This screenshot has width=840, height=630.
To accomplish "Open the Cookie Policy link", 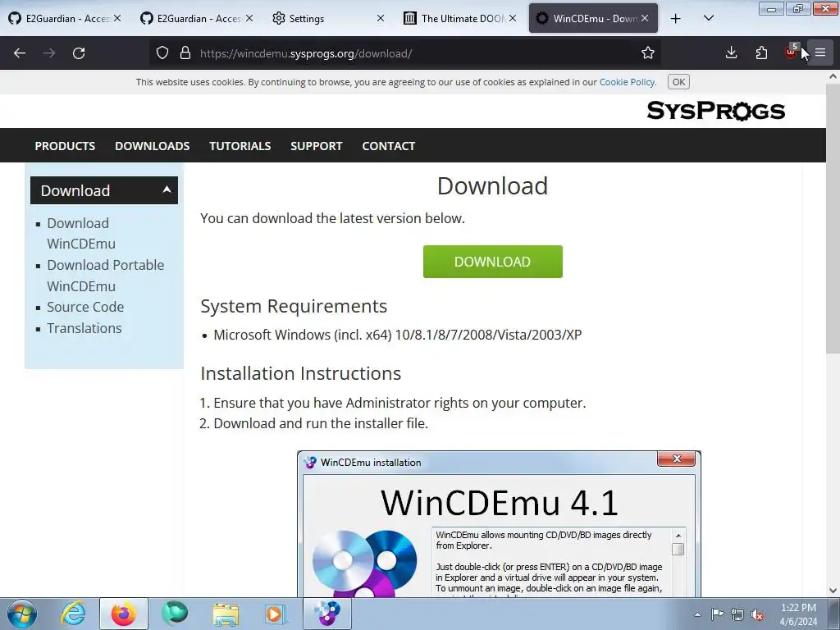I will point(627,82).
